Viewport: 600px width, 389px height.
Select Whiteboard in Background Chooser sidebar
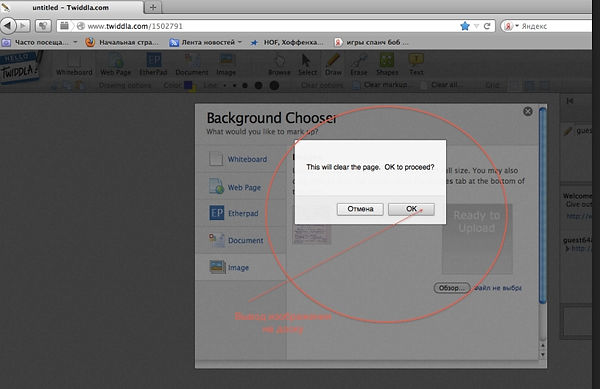(x=241, y=159)
